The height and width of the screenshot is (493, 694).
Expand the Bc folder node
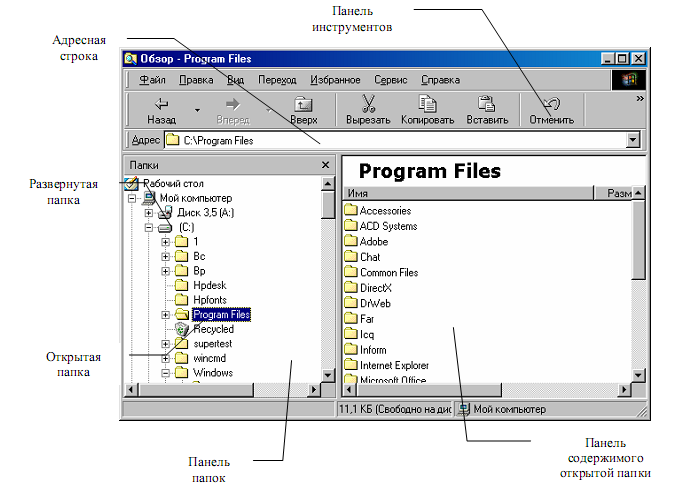pos(165,257)
